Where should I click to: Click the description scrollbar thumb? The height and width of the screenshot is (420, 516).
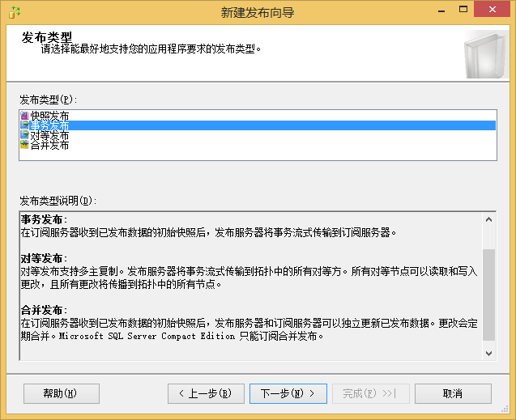(x=489, y=295)
